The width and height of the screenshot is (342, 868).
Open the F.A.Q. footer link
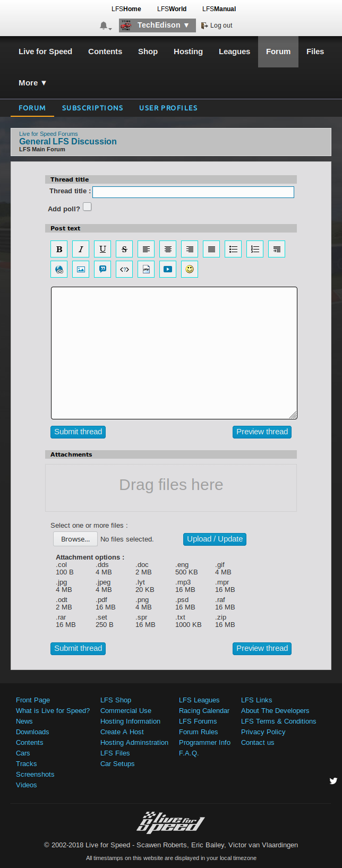tap(189, 753)
